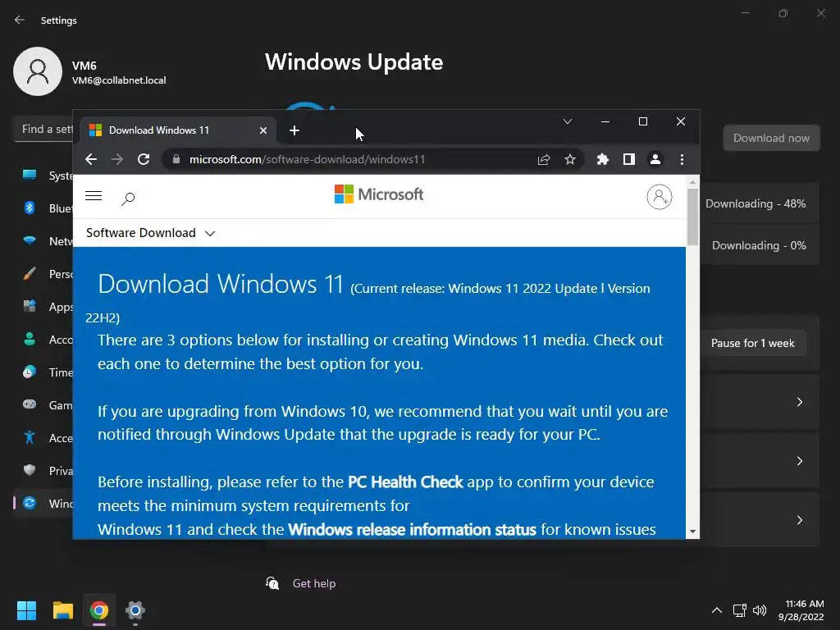The height and width of the screenshot is (630, 840).
Task: Click the webpage vertical scrollbar thumb
Action: (x=692, y=217)
